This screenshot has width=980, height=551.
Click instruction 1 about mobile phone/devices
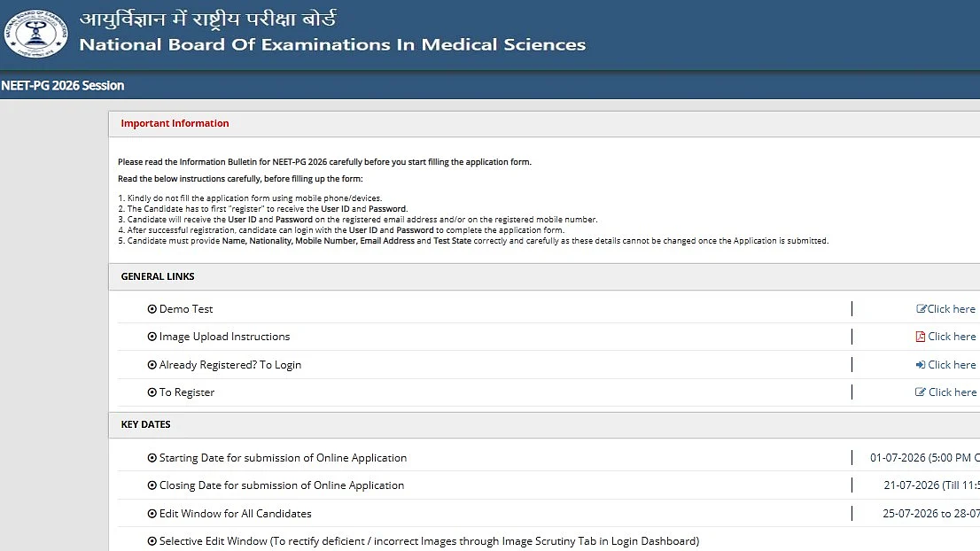250,198
